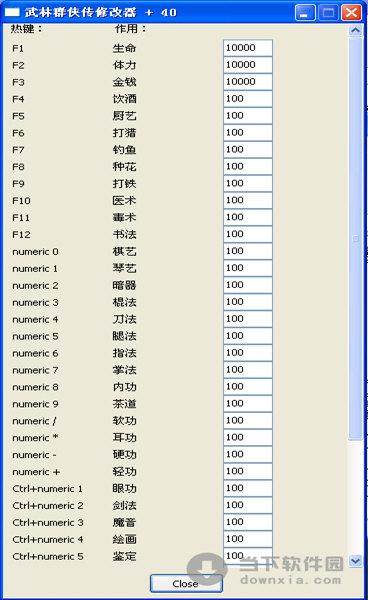This screenshot has width=368, height=600.
Task: Click the 医术 function label
Action: (x=125, y=201)
